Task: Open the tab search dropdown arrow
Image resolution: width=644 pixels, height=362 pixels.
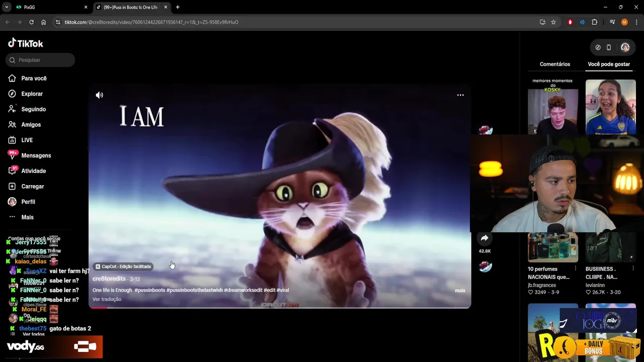Action: pos(6,7)
